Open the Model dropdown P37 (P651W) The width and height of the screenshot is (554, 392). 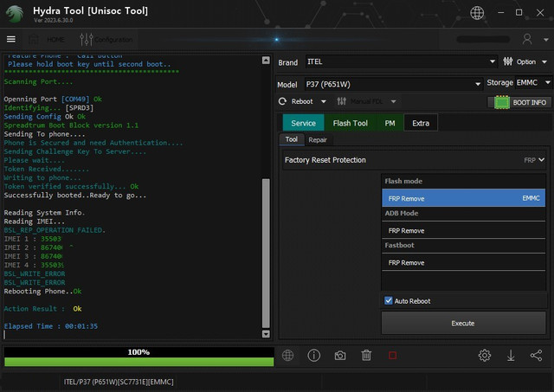[393, 84]
